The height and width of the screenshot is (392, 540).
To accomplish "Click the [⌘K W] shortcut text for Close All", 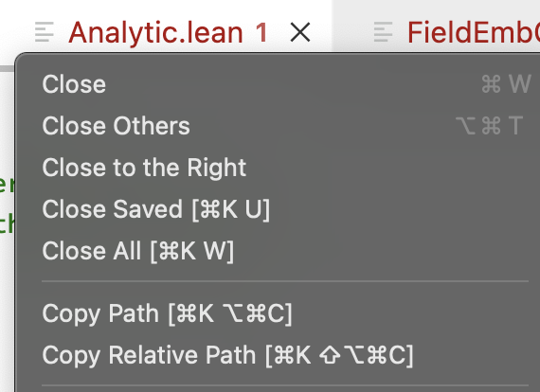I will pos(192,251).
